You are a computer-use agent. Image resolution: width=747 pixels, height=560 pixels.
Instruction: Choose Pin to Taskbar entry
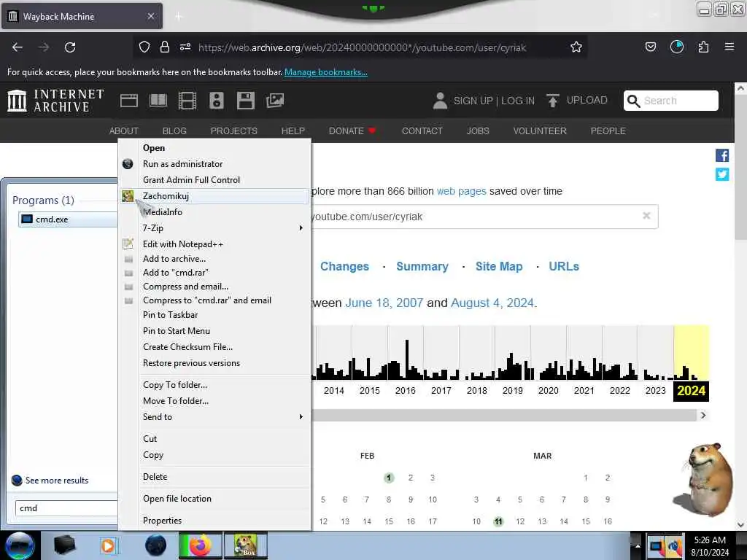(215, 315)
